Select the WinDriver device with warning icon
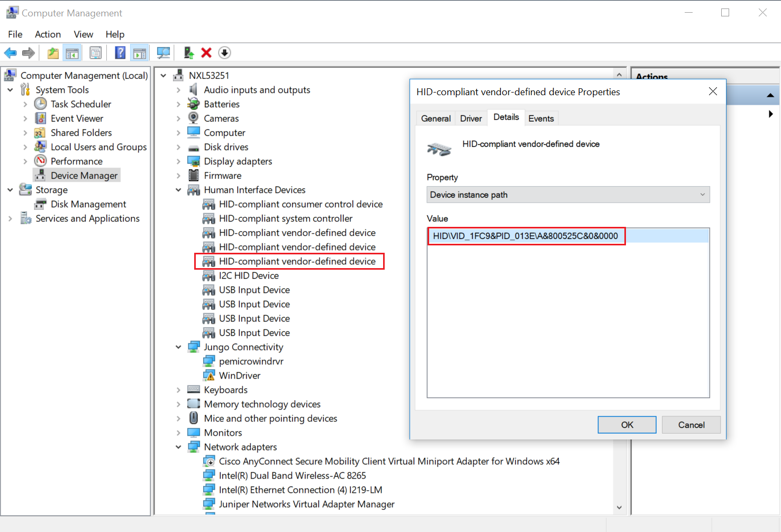This screenshot has height=532, width=781. coord(239,375)
